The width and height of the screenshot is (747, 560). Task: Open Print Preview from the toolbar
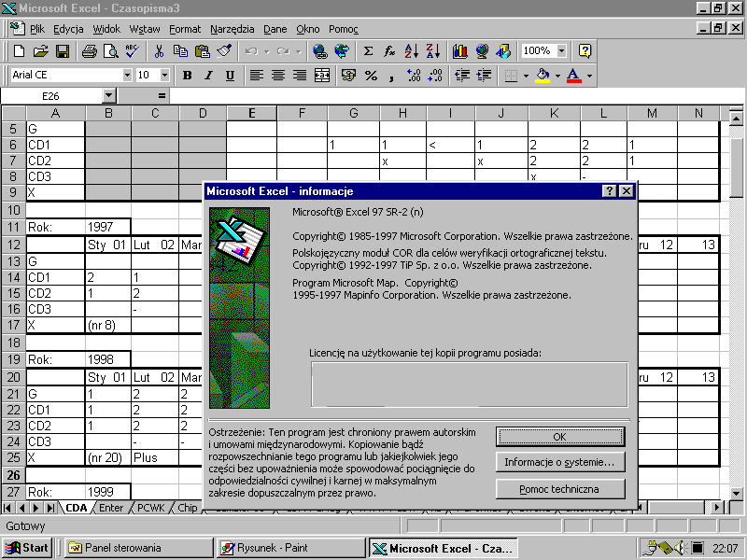109,51
